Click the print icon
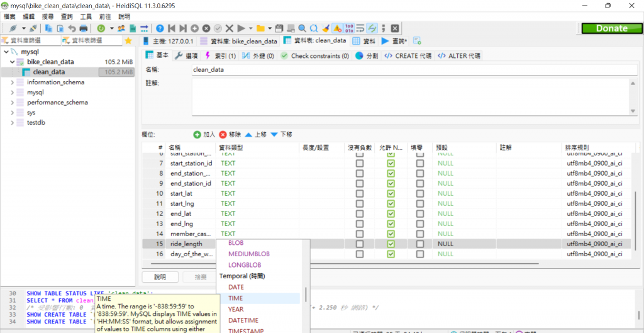The height and width of the screenshot is (333, 644). [84, 28]
